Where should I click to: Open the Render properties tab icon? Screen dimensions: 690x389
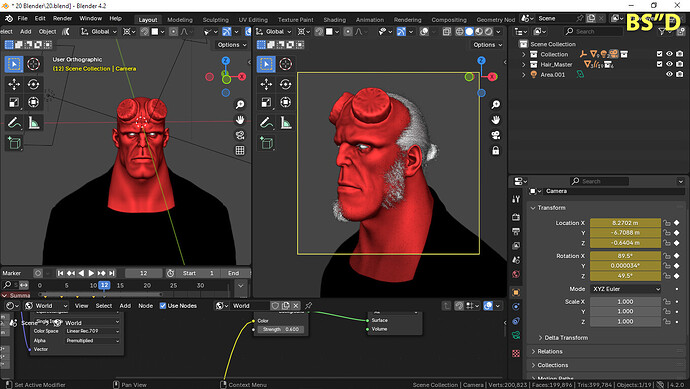pos(516,217)
